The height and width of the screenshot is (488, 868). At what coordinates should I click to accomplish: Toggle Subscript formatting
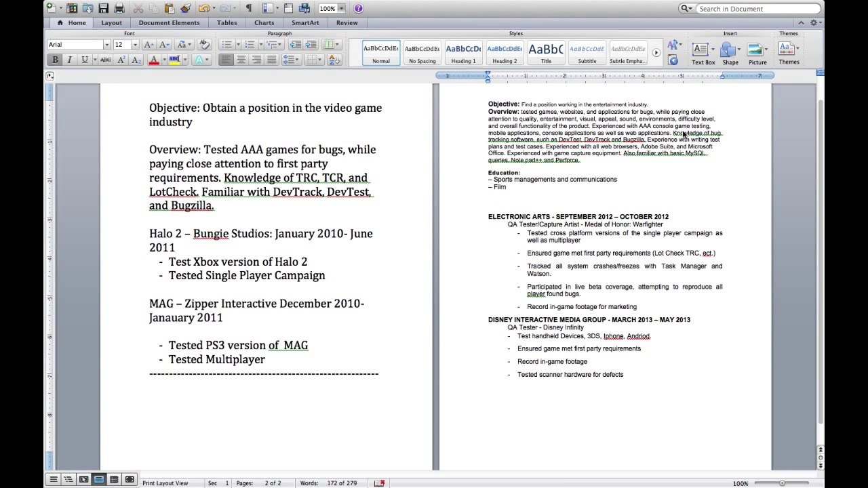136,60
